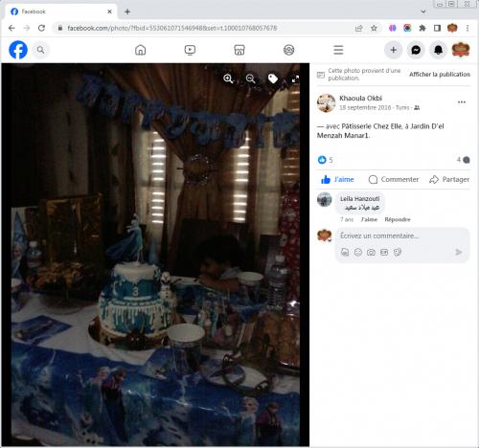This screenshot has height=448, width=479.
Task: Click the site lock icon
Action: (x=59, y=28)
